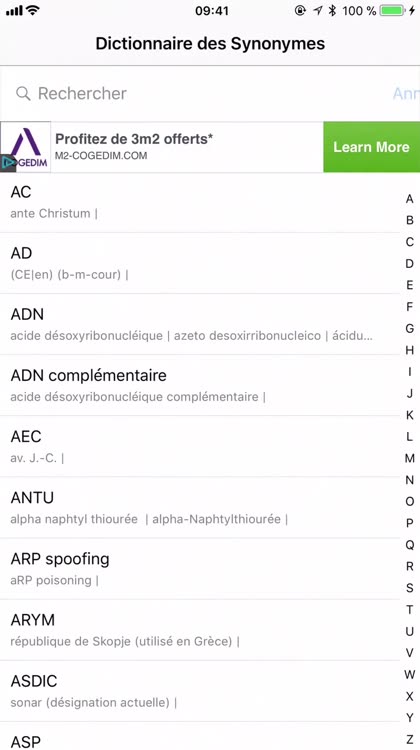The image size is (420, 750).
Task: Focus the Rechercher search field
Action: [x=201, y=93]
